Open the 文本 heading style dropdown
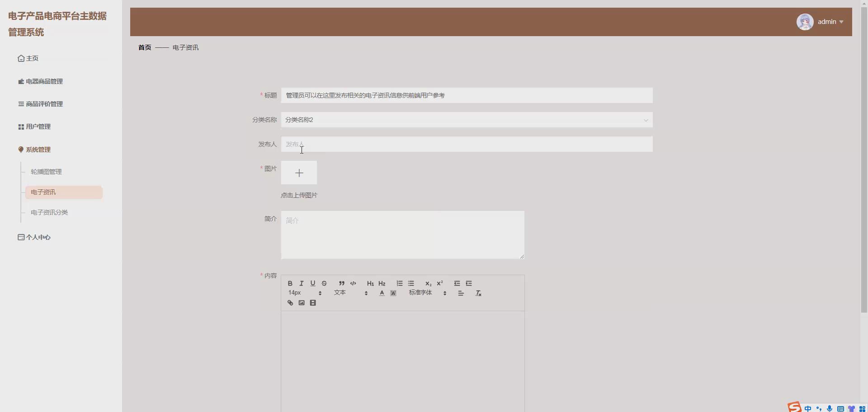The height and width of the screenshot is (412, 868). (x=350, y=293)
